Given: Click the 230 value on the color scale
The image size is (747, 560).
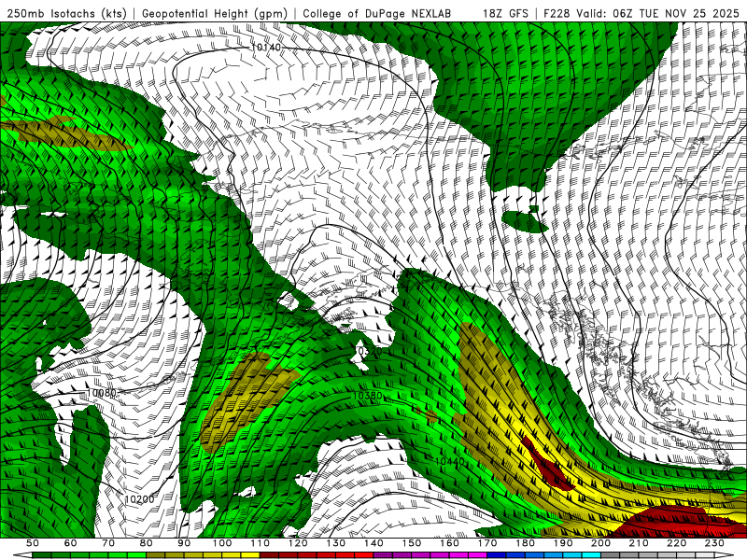Looking at the screenshot, I should tap(714, 543).
